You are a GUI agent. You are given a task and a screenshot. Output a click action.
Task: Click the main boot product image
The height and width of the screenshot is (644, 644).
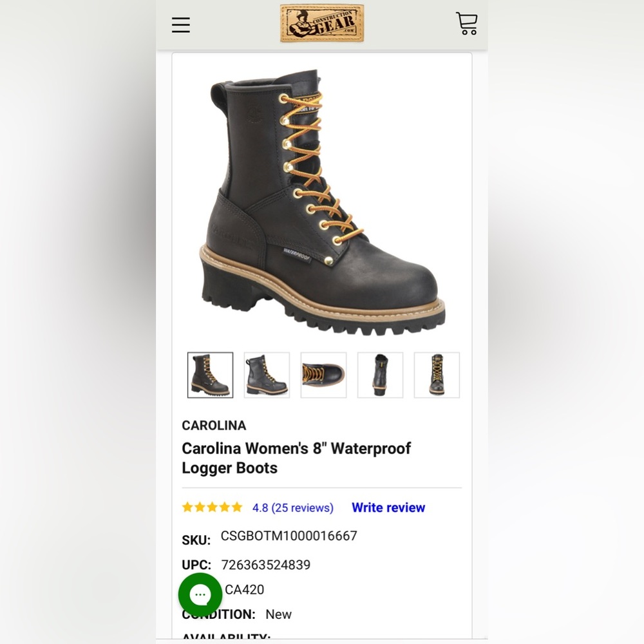point(323,202)
